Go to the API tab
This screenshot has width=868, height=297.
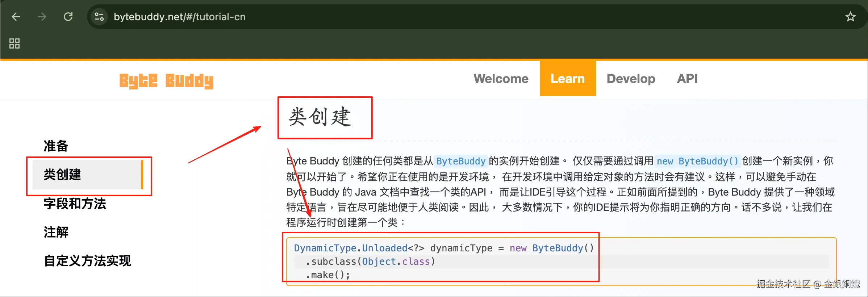coord(687,79)
